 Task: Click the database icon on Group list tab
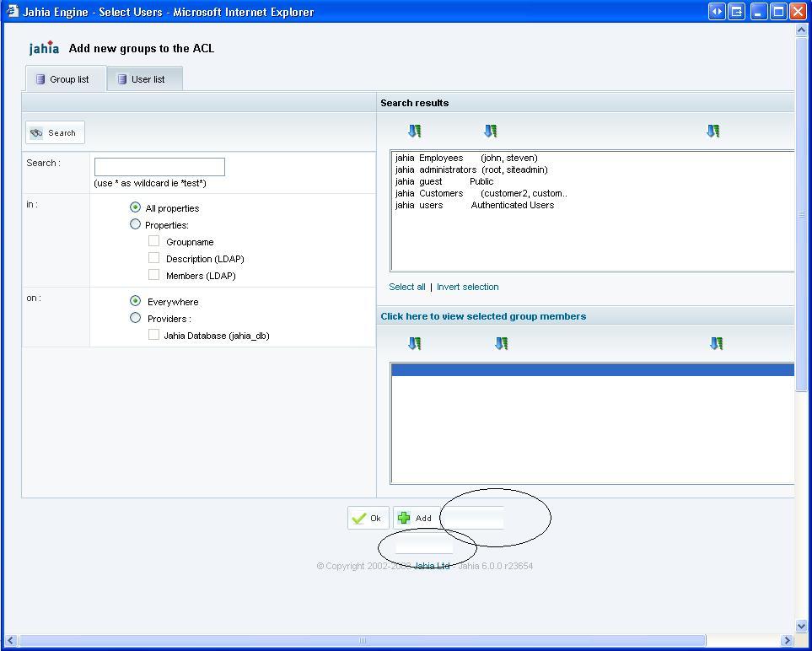point(40,79)
